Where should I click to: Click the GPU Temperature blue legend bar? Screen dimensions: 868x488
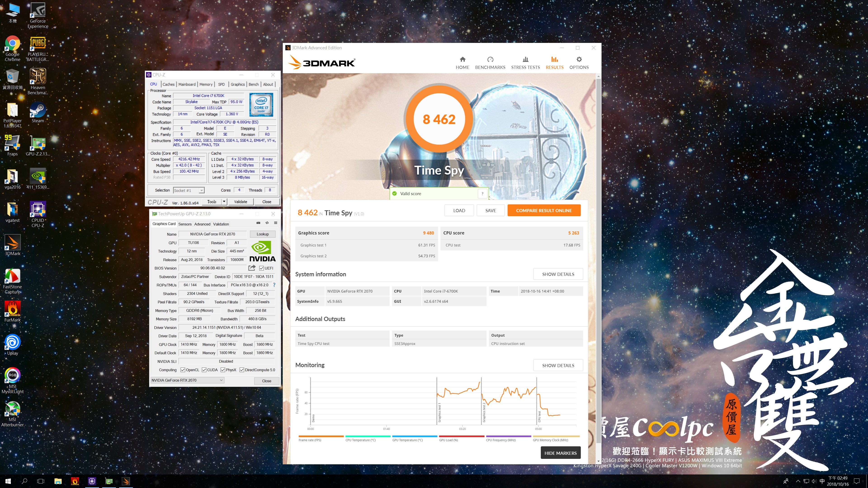click(415, 436)
